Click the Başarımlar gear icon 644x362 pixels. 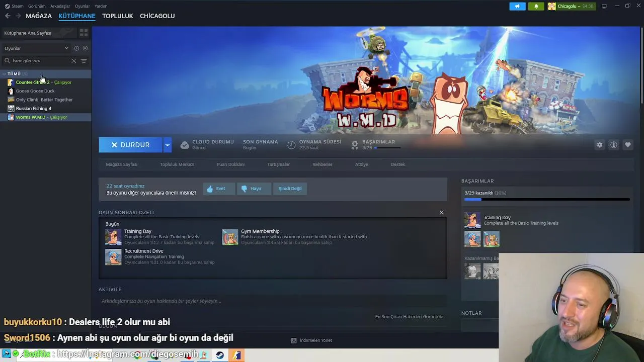pos(355,145)
